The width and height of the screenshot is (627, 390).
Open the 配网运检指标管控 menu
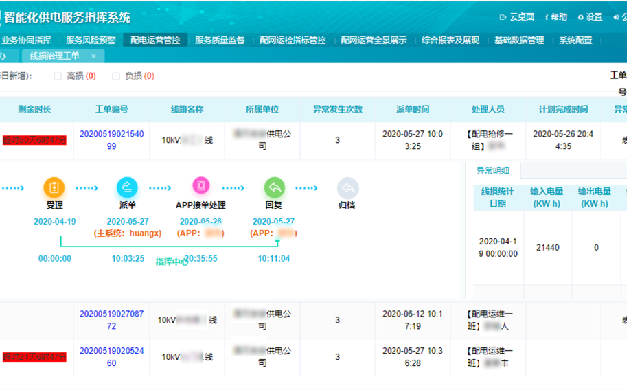tap(293, 40)
